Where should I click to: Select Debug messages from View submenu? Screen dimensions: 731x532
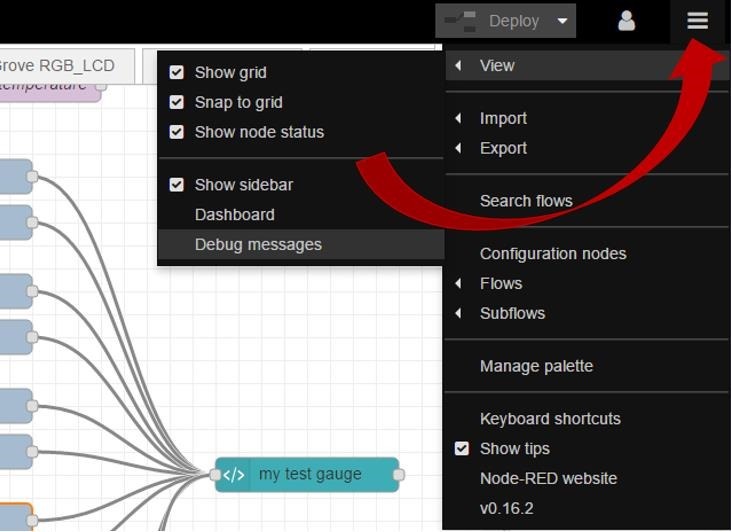pos(258,245)
